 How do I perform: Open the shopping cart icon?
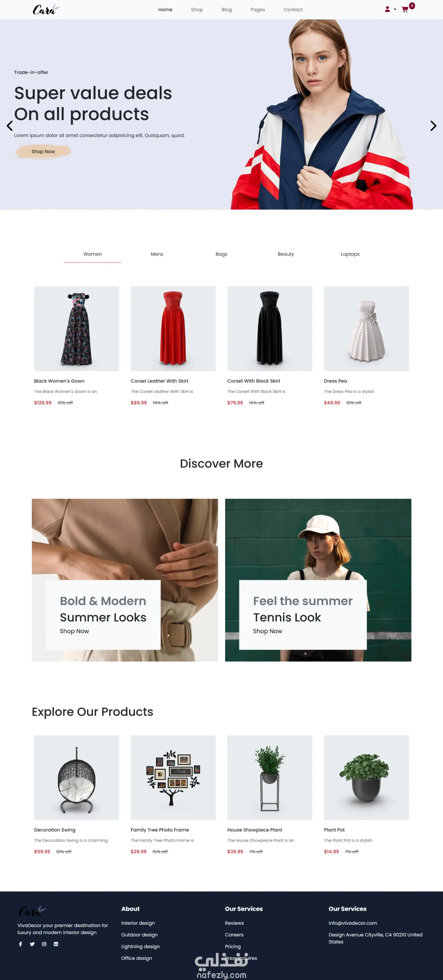pos(405,10)
